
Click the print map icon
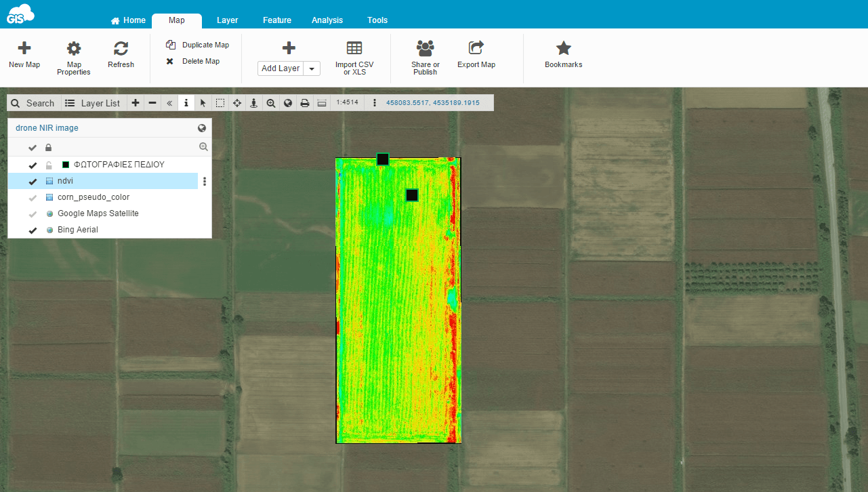tap(305, 103)
